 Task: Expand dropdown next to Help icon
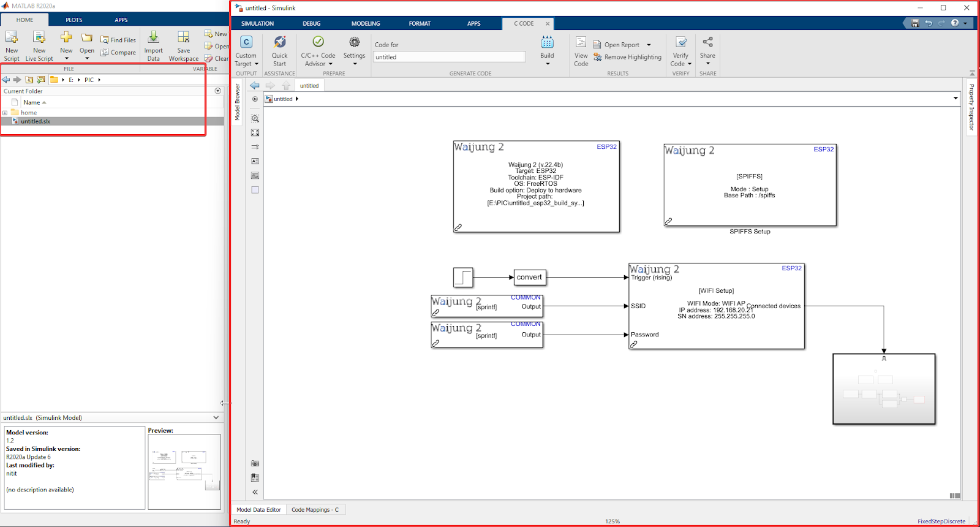(965, 23)
